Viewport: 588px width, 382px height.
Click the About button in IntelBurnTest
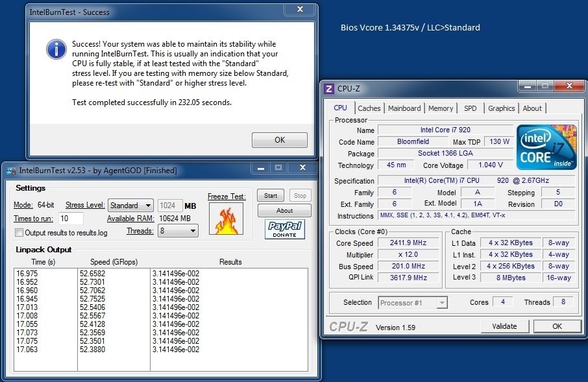284,211
